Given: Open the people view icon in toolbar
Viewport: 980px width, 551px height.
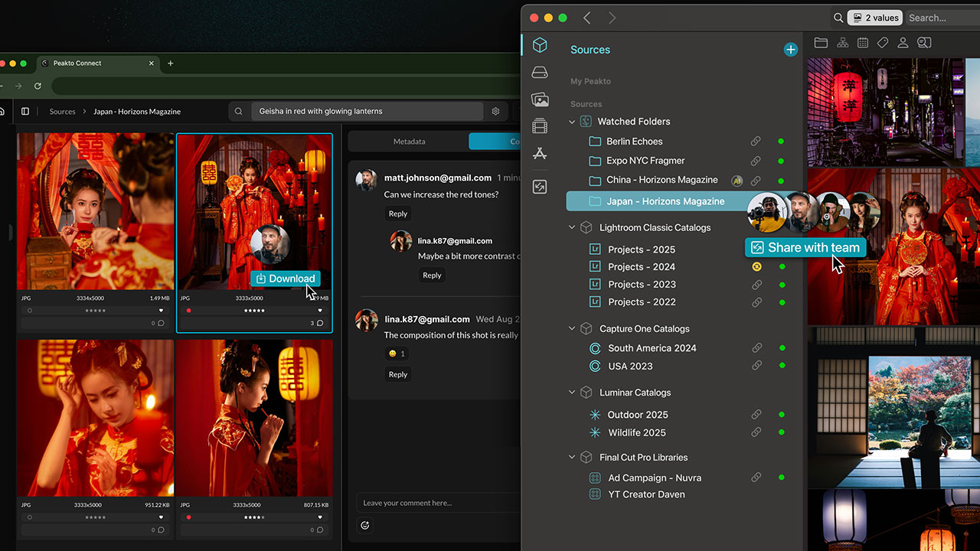Looking at the screenshot, I should click(x=903, y=43).
